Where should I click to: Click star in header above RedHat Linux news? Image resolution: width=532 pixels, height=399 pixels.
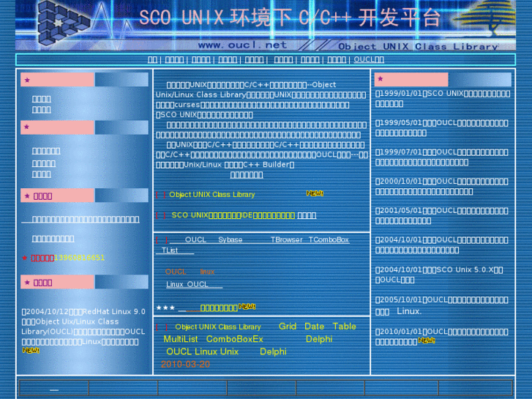coord(27,282)
